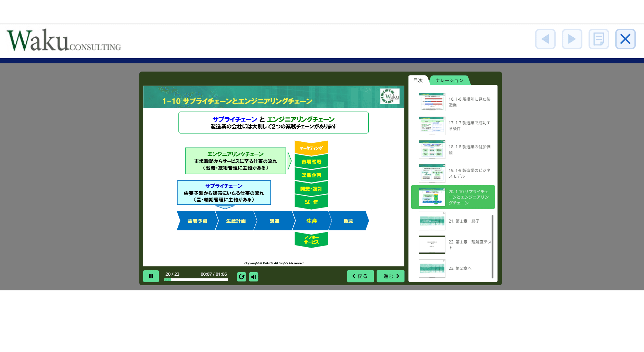Pause the slide playback
The image size is (644, 352).
point(151,276)
